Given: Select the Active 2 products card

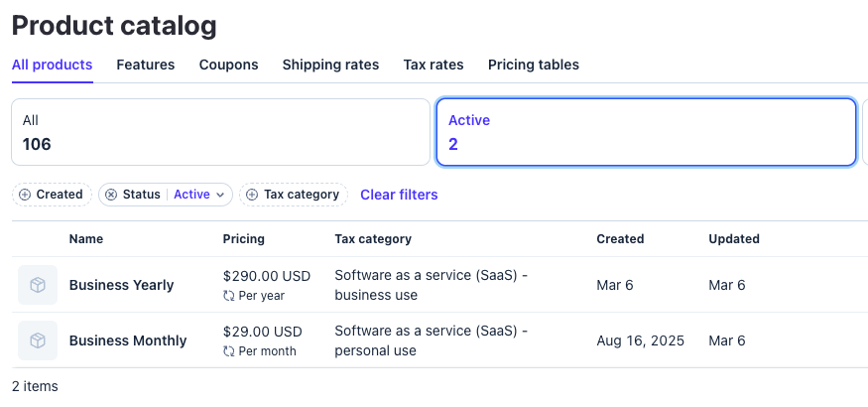Looking at the screenshot, I should [646, 132].
